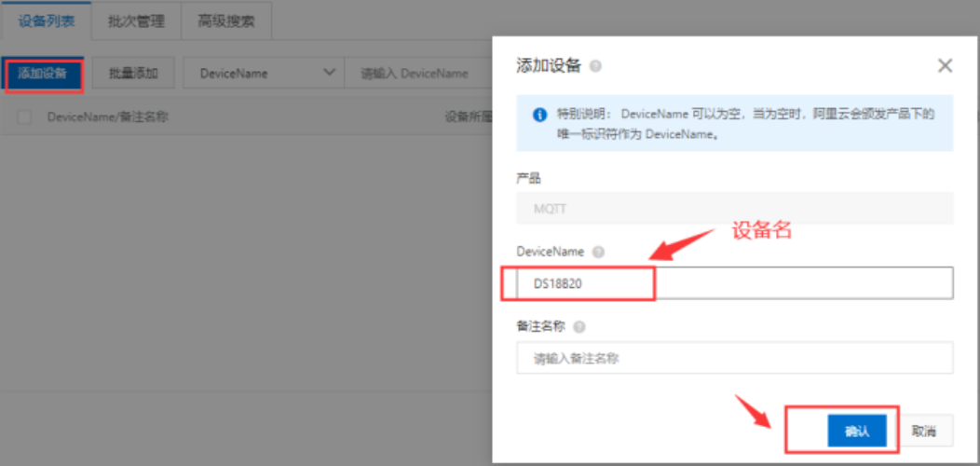Viewport: 980px width, 466px height.
Task: Cancel with the 取消 button
Action: click(924, 431)
